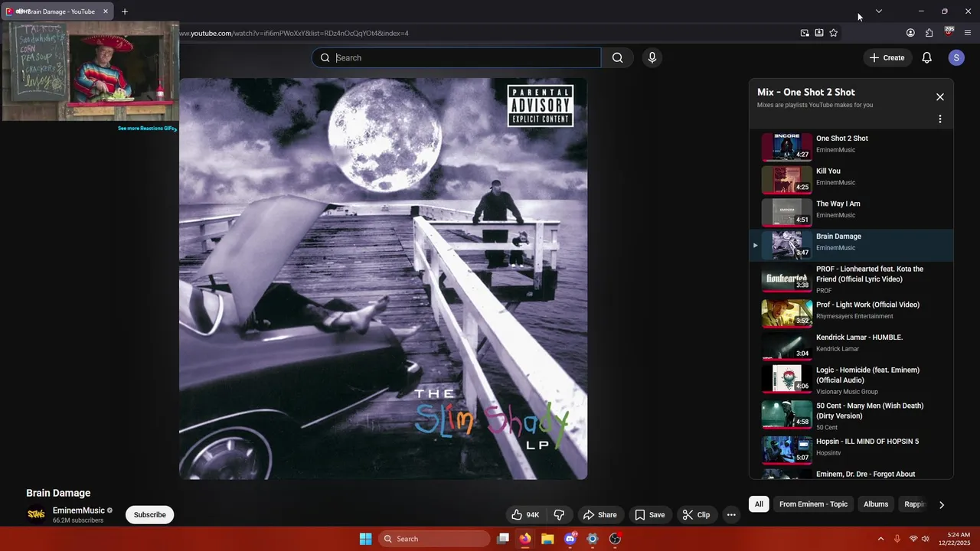Play Logic - Homicide (feat. Eminem)
Viewport: 980px width, 551px height.
(x=851, y=380)
